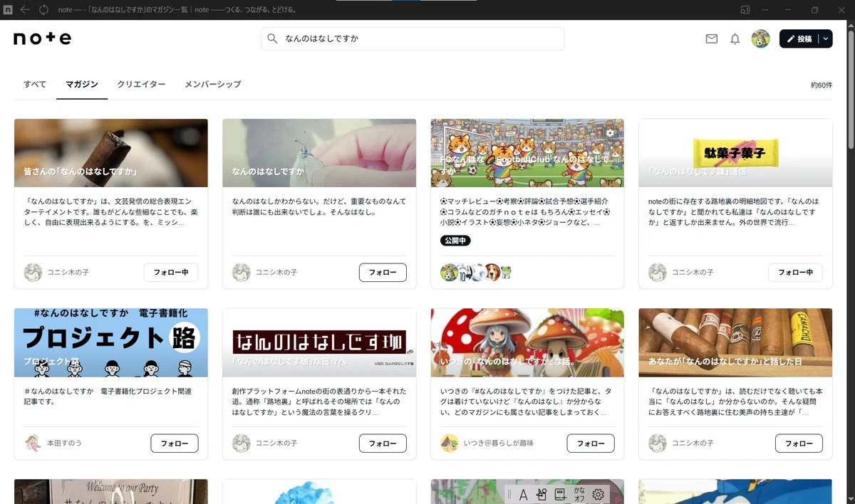Open IME dictionary word registration icon
This screenshot has width=855, height=504.
(560, 494)
